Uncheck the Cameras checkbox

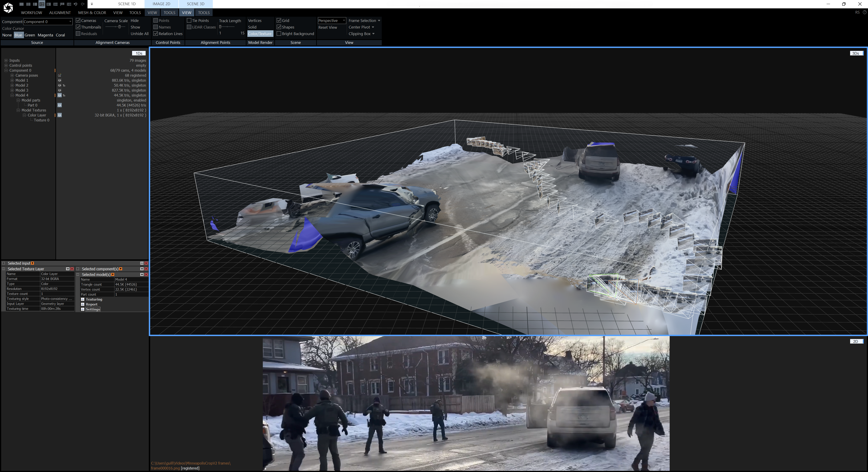click(78, 21)
